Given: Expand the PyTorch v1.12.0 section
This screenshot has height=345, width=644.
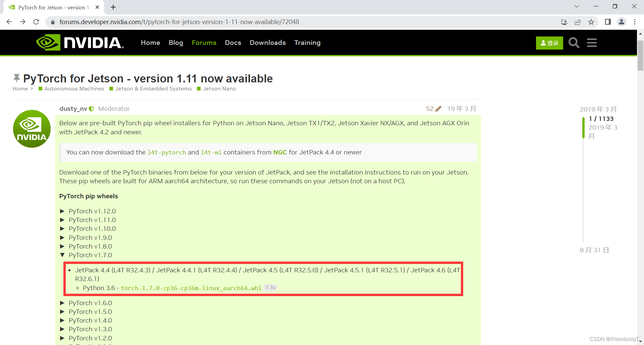Looking at the screenshot, I should [x=88, y=211].
